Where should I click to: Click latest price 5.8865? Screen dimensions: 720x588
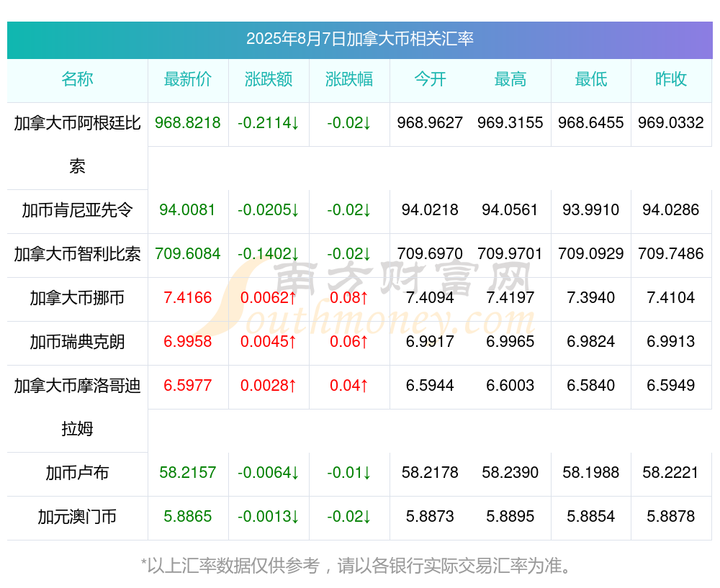[188, 517]
